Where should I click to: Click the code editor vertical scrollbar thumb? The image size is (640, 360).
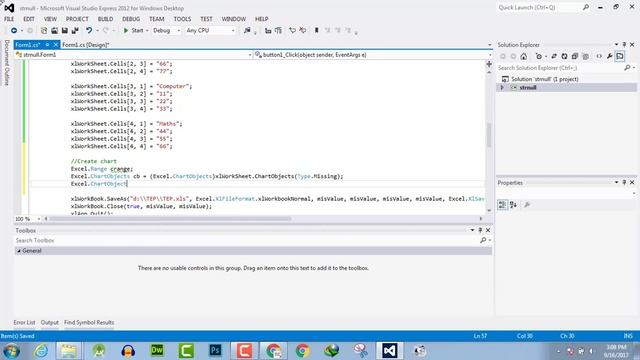(489, 135)
